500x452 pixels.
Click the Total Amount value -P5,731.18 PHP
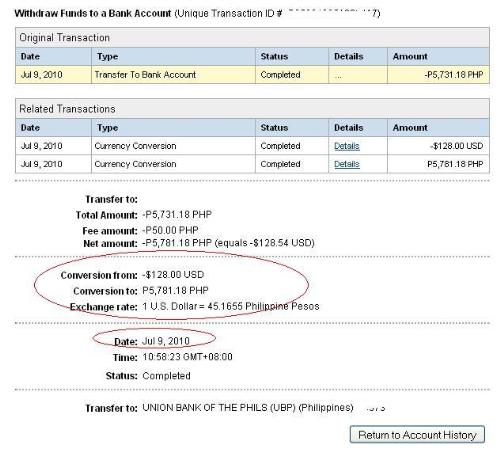click(177, 214)
